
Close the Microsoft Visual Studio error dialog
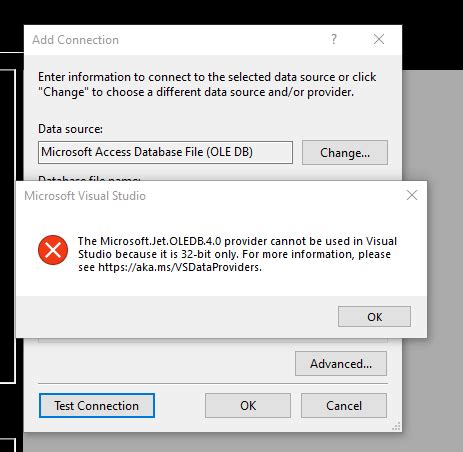pyautogui.click(x=412, y=195)
